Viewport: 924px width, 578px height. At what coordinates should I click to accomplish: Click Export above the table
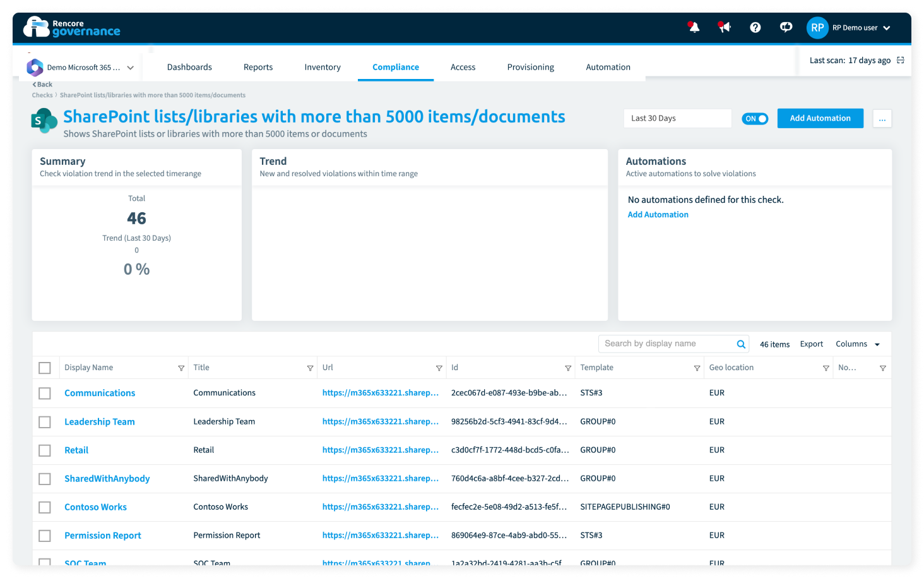811,344
